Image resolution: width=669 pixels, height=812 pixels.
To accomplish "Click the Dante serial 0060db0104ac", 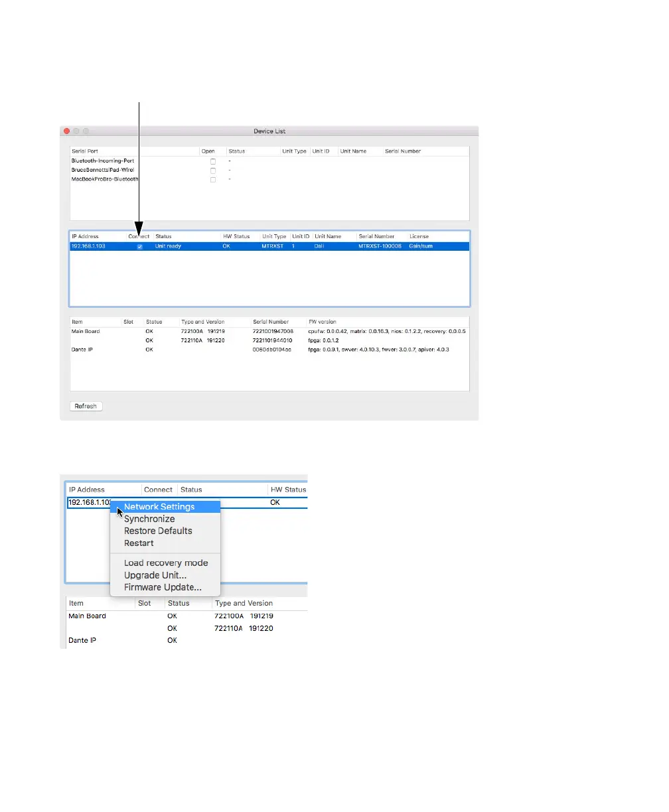I will pyautogui.click(x=272, y=349).
